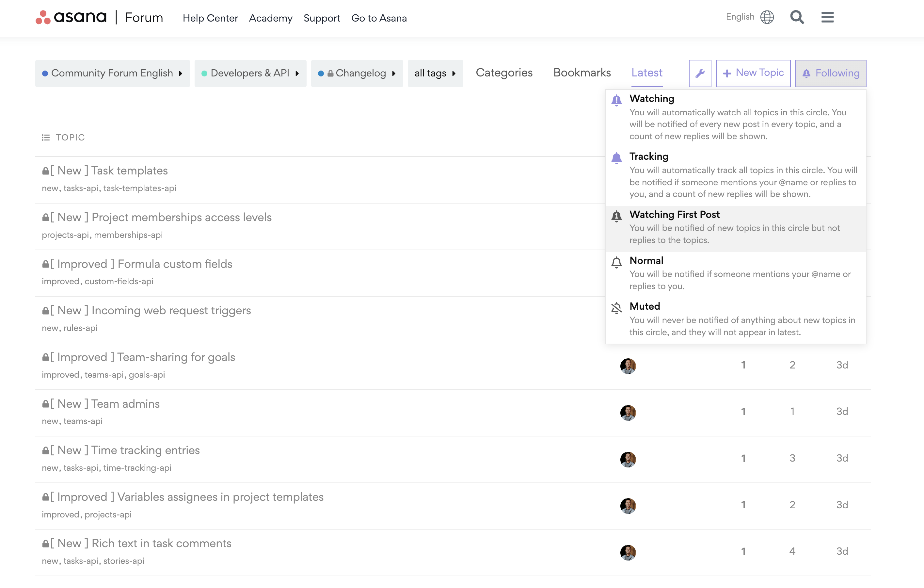Switch to the Latest tab
The image size is (924, 588).
[x=647, y=73]
